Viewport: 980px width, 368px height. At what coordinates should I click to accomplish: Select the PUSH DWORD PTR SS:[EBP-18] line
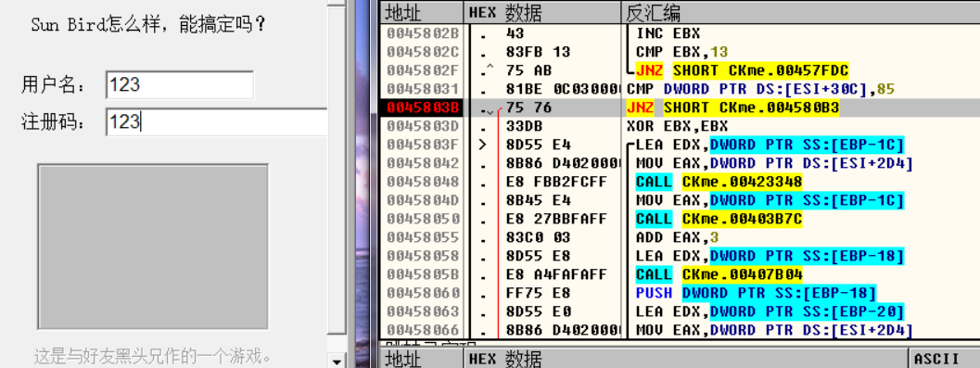[x=756, y=293]
